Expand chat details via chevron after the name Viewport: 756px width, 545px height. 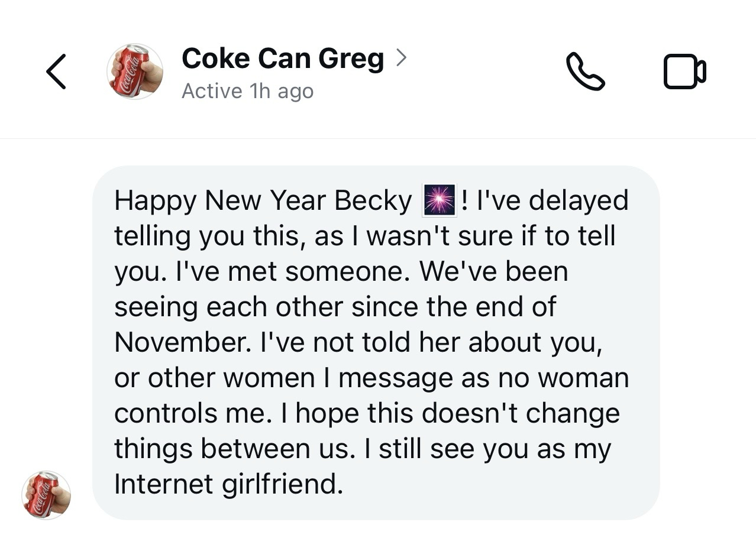[x=401, y=57]
